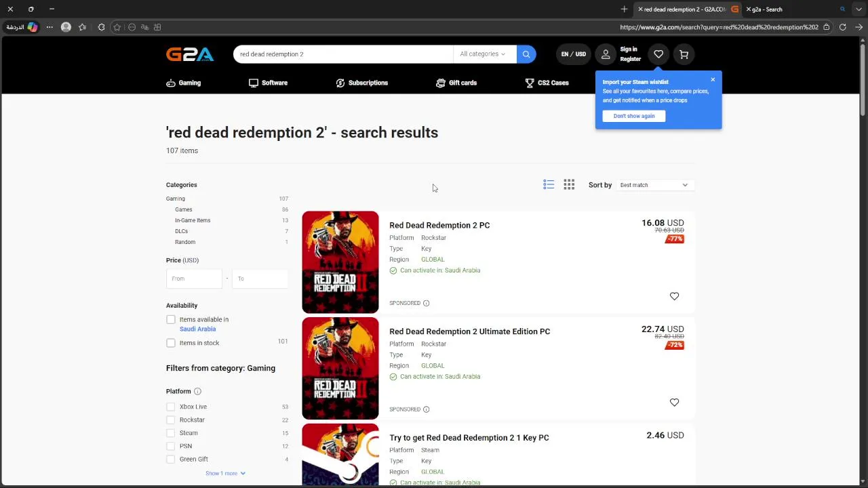Open Red Dead Redemption 2 PC listing

coord(439,225)
